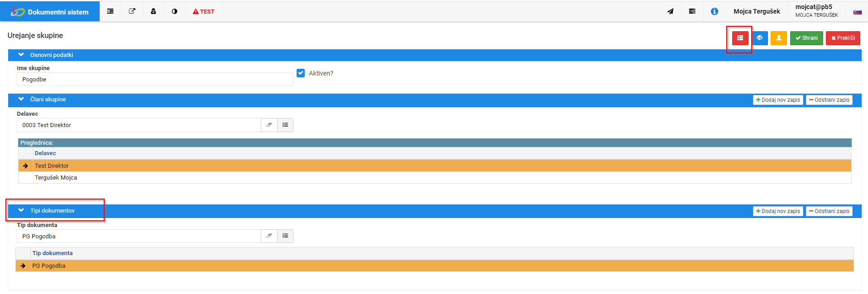Screen dimensions: 868x294
Task: Open the list lookup icon beside Delavec field
Action: [285, 125]
